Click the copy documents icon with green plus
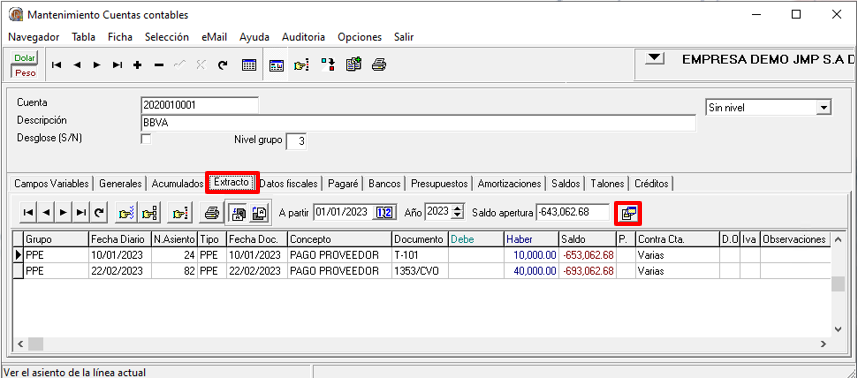This screenshot has height=378, width=857. tap(354, 65)
